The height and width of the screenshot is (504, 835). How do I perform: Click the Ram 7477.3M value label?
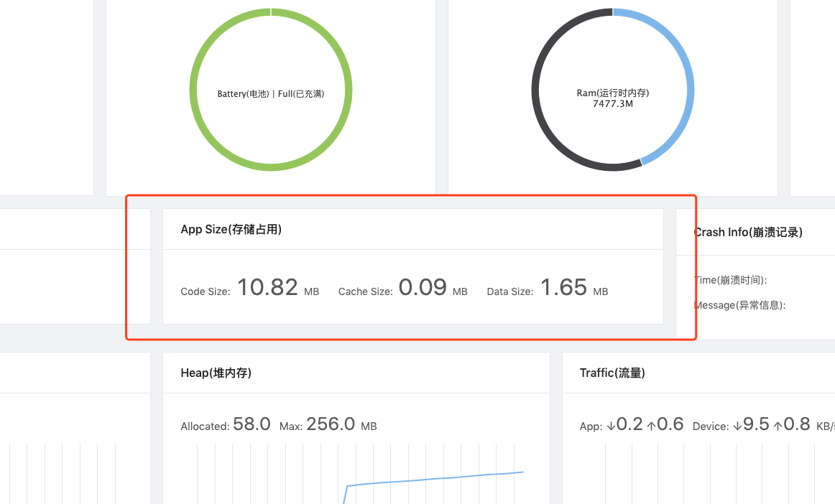pos(612,103)
